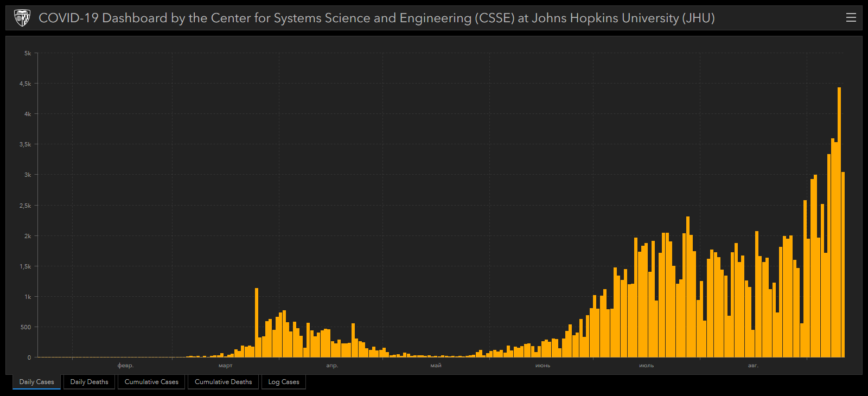Click the COVID-19 Dashboard title text
The height and width of the screenshot is (396, 868).
point(376,18)
